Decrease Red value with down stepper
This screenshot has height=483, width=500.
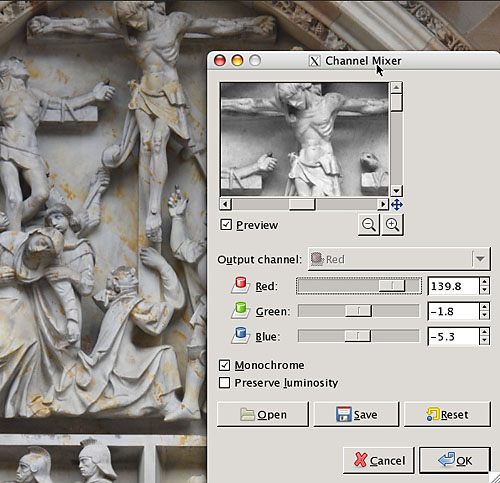[484, 290]
